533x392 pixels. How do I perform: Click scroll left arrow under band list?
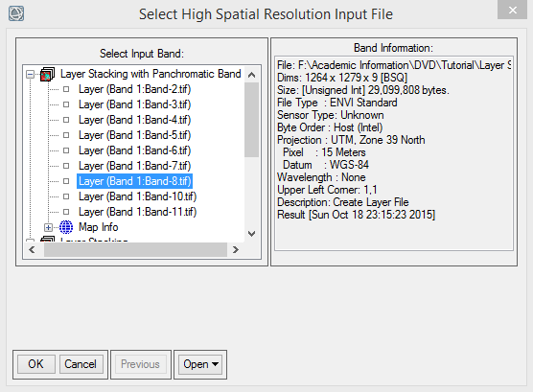pos(32,250)
